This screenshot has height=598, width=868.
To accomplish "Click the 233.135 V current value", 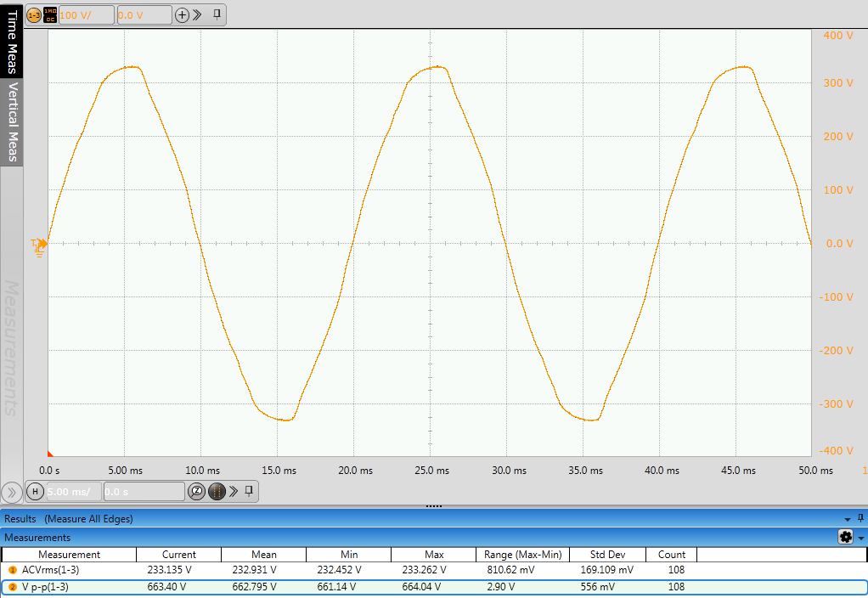I will [169, 570].
